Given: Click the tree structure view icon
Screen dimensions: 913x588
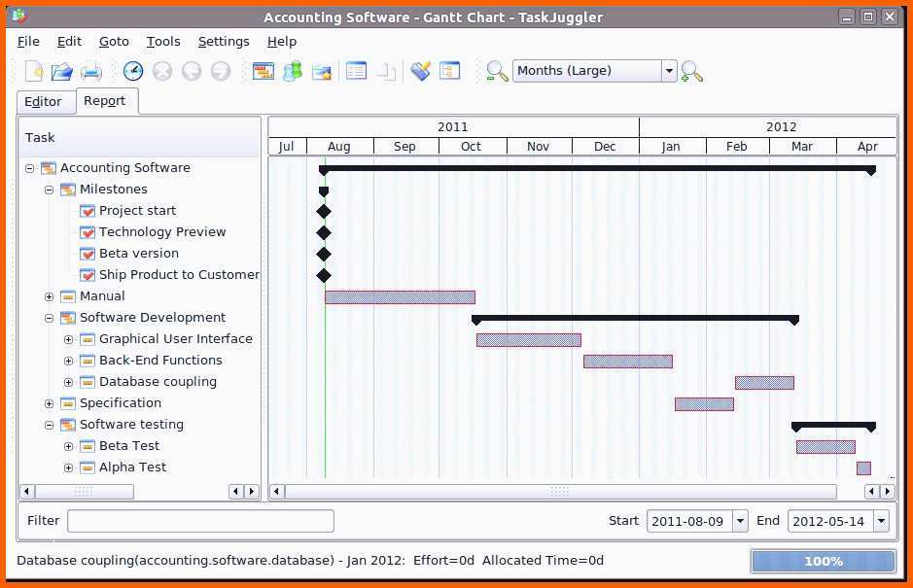Looking at the screenshot, I should 449,71.
